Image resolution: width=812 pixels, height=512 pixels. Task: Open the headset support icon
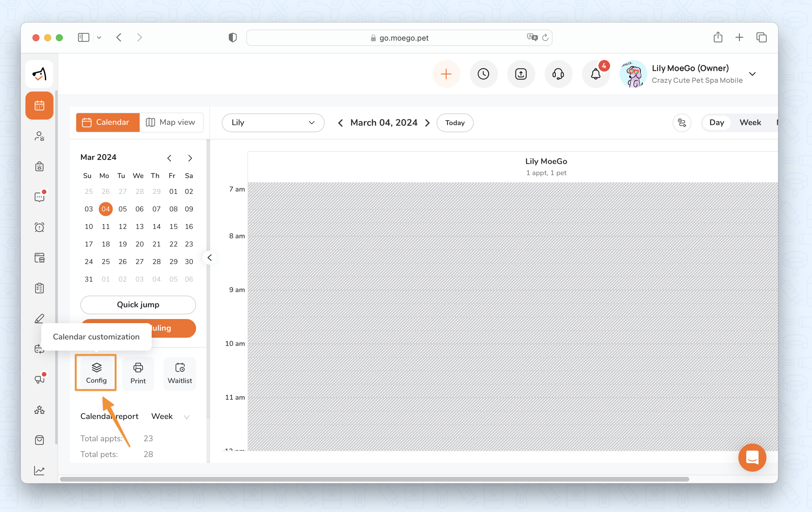click(558, 74)
